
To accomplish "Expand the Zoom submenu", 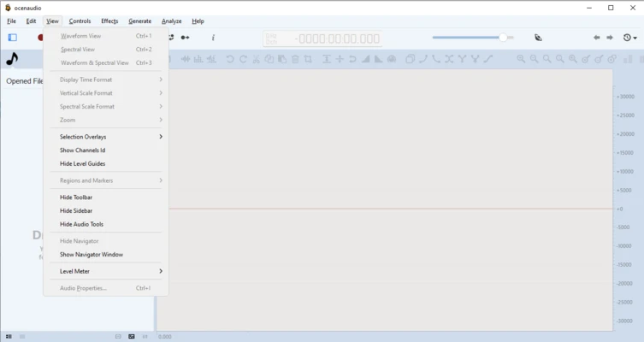I will coord(106,120).
